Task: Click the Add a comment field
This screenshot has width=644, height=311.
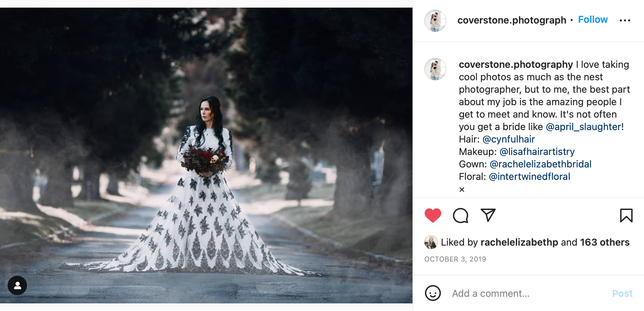Action: pyautogui.click(x=529, y=293)
